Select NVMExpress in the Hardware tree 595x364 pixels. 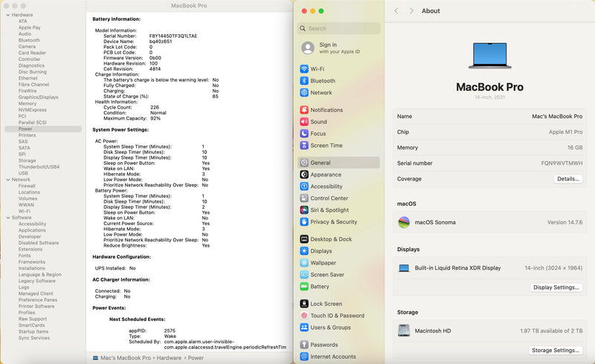point(32,110)
